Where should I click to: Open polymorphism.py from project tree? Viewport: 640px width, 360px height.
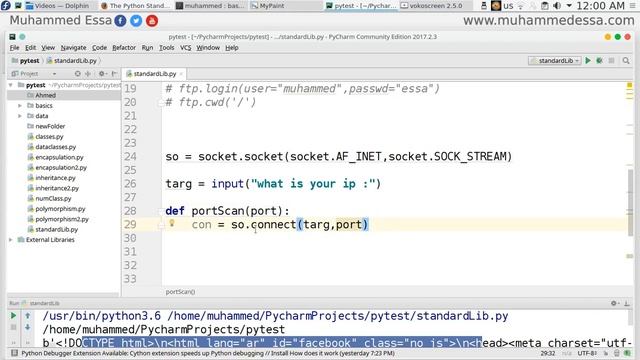click(56, 209)
